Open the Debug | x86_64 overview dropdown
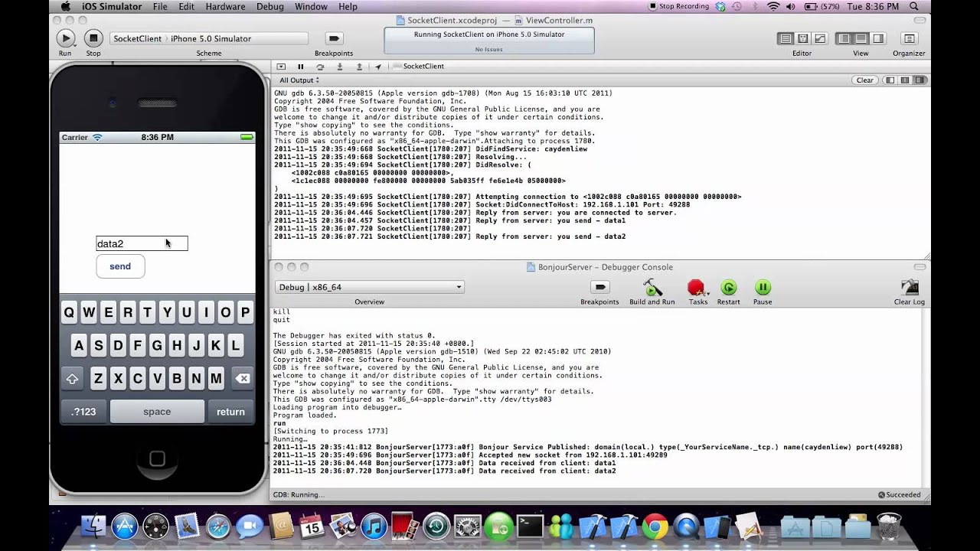This screenshot has width=980, height=551. pyautogui.click(x=370, y=287)
